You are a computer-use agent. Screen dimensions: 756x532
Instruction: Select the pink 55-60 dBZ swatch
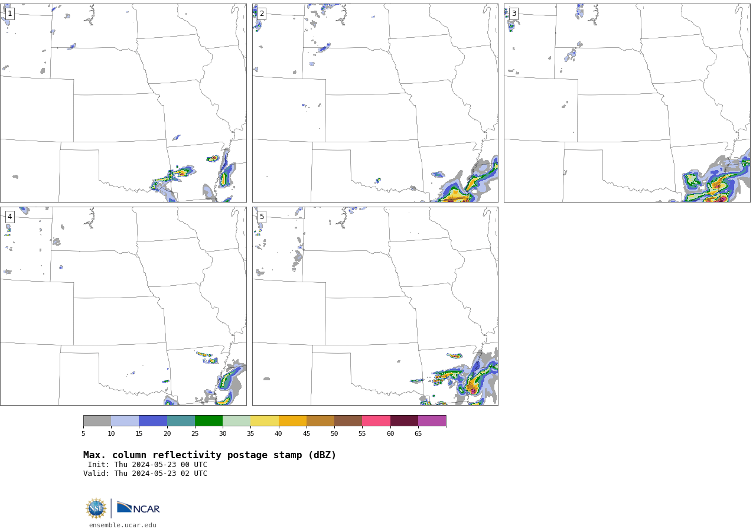click(376, 421)
